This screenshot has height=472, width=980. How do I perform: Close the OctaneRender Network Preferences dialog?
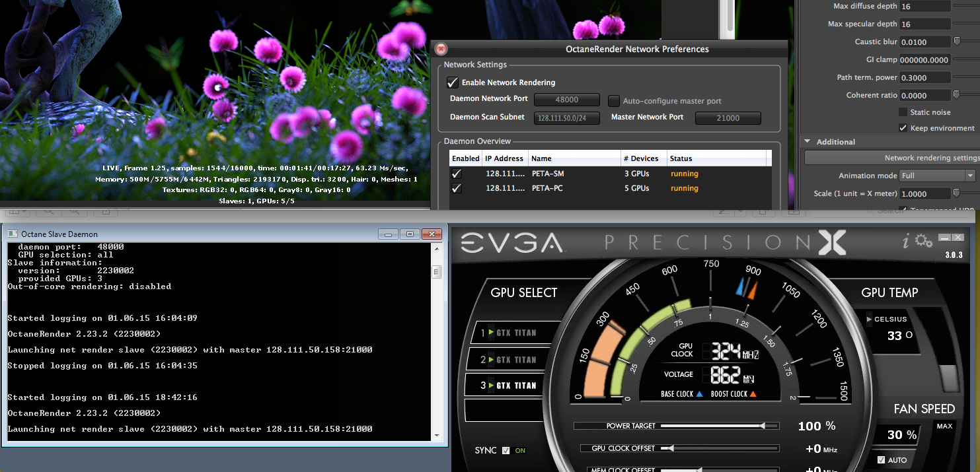[x=441, y=49]
